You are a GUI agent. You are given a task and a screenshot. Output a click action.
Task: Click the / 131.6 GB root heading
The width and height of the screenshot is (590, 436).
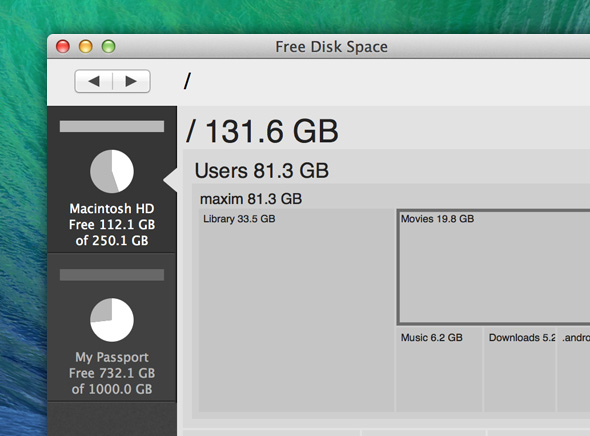pos(262,131)
